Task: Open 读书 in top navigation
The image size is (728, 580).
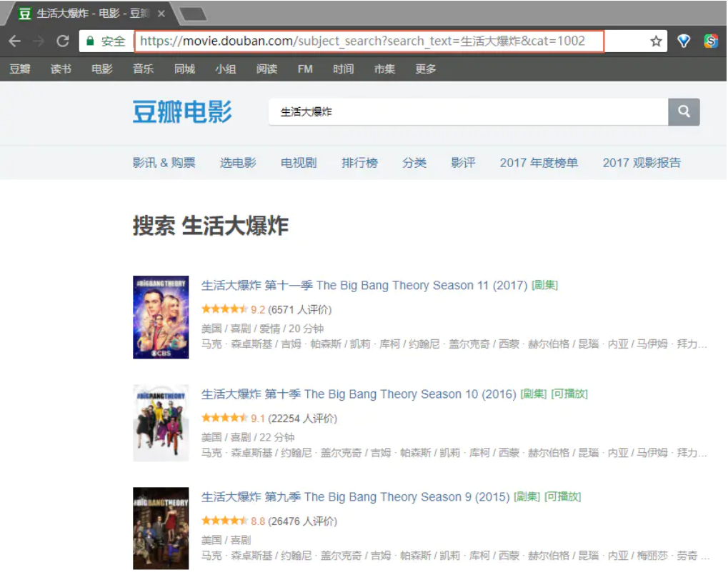Action: pos(61,69)
